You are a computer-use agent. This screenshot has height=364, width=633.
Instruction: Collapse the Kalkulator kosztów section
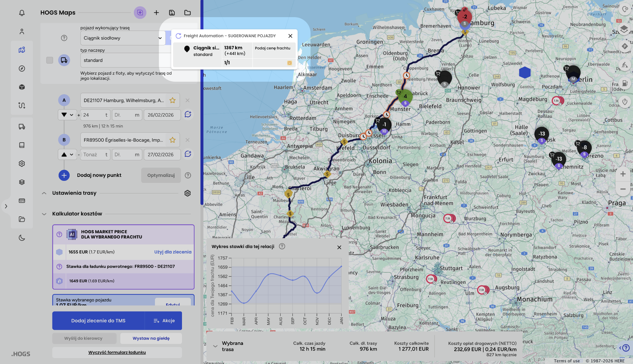[44, 214]
